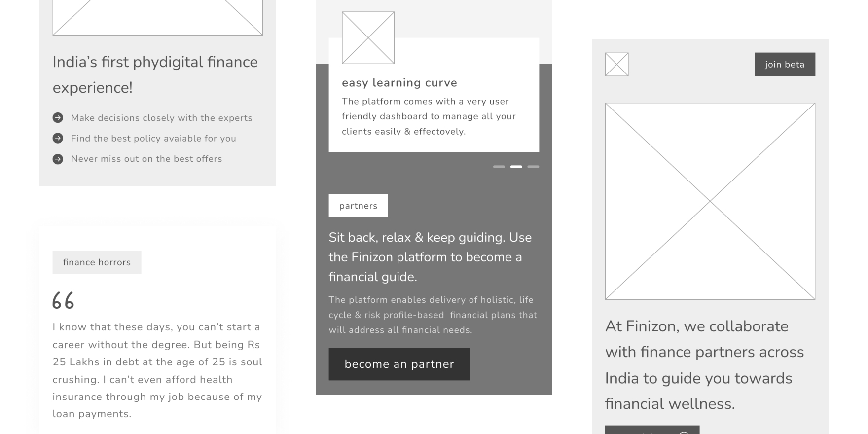
Task: Click the join beta button
Action: pyautogui.click(x=785, y=65)
